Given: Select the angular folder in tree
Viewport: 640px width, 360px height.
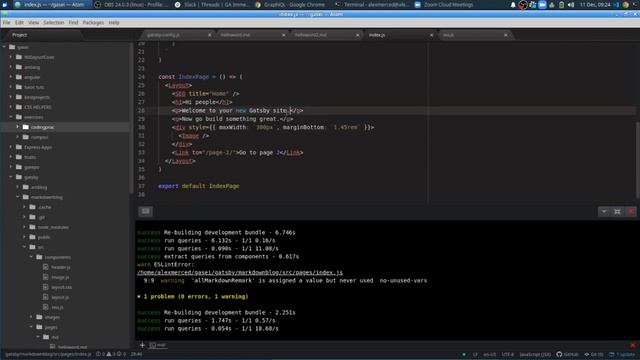Looking at the screenshot, I should click(32, 77).
